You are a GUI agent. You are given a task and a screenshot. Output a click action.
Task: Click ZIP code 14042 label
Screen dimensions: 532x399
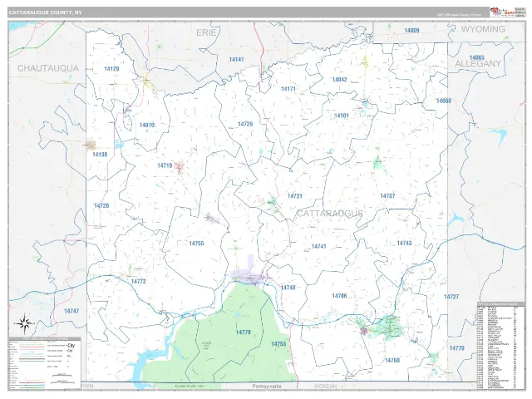(340, 80)
